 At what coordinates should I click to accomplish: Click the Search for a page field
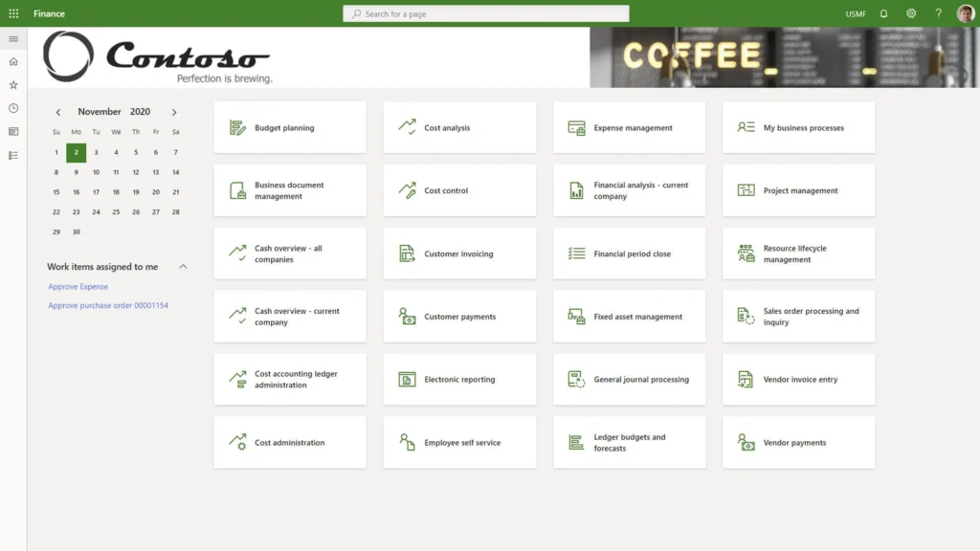(486, 13)
